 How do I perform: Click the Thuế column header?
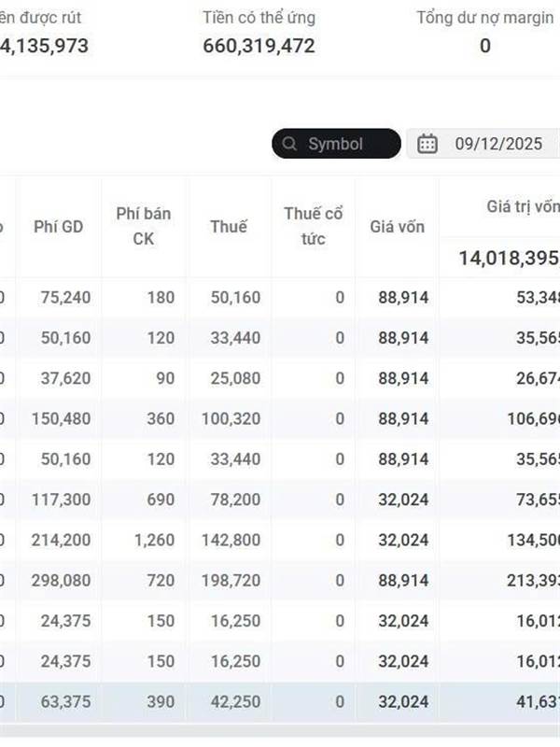point(229,226)
